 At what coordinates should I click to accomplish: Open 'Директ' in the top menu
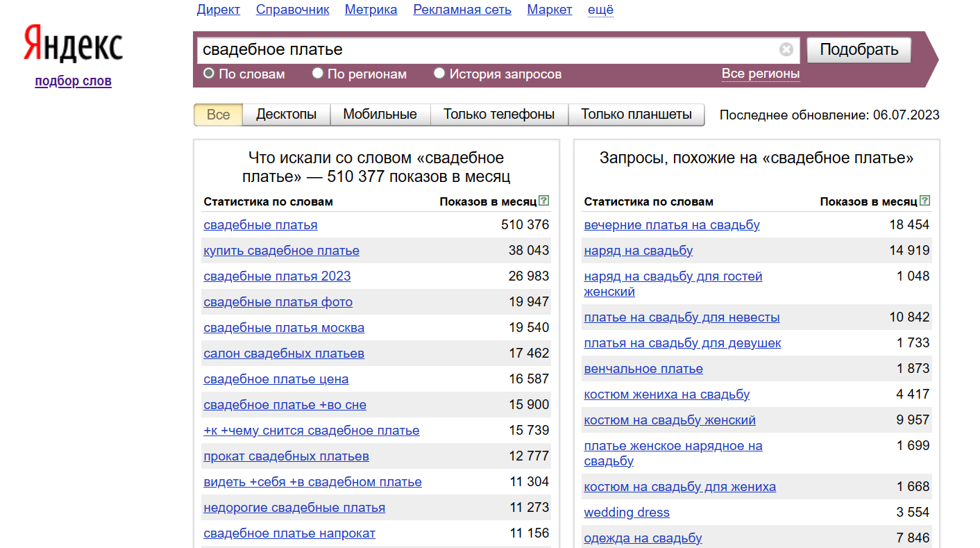[219, 10]
